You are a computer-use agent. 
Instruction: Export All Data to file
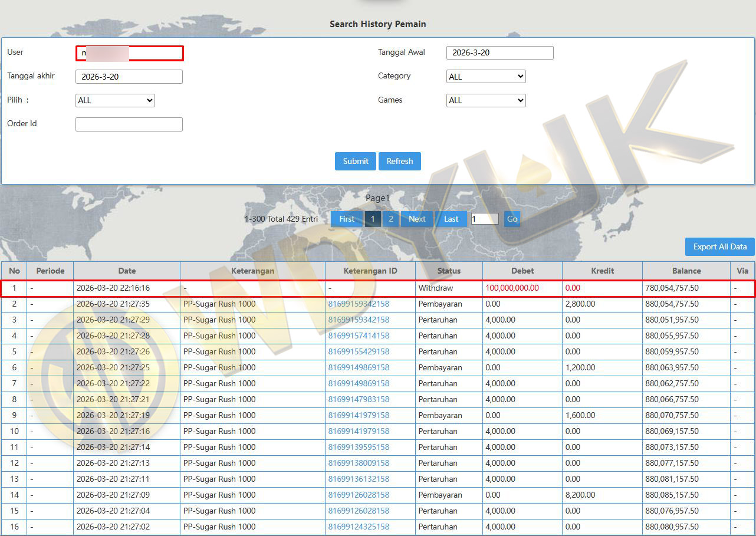tap(719, 246)
